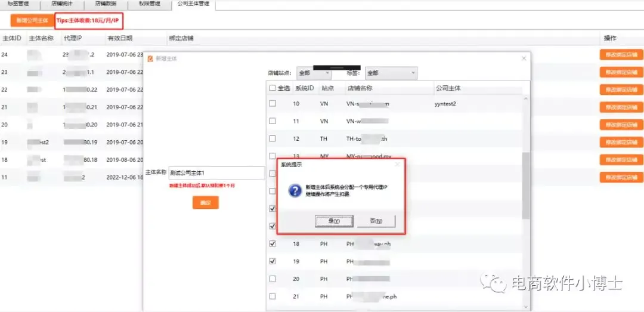This screenshot has height=312, width=644.
Task: Decline the prompt with 否(N)
Action: click(376, 221)
